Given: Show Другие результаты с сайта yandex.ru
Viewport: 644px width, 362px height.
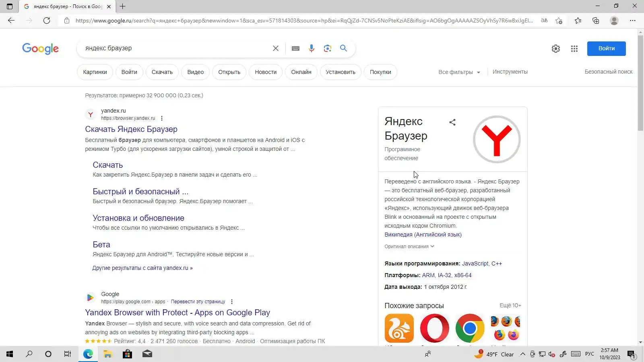Looking at the screenshot, I should point(142,268).
